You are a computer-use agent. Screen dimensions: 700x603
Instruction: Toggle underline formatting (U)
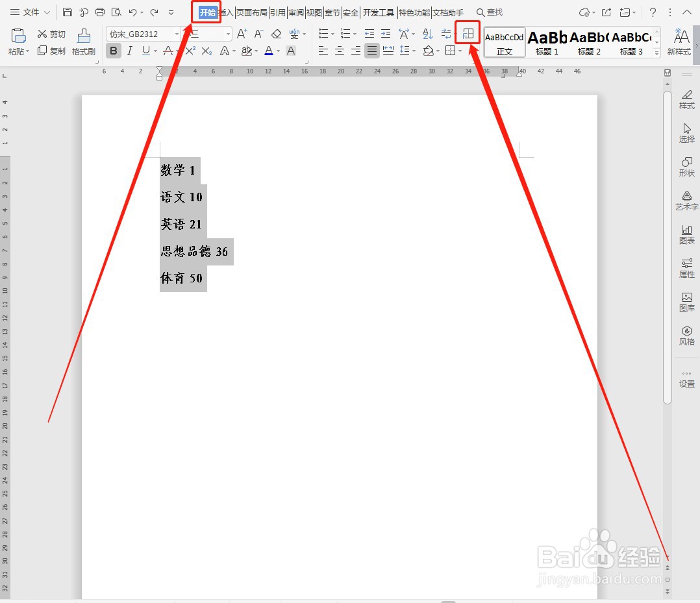[145, 51]
